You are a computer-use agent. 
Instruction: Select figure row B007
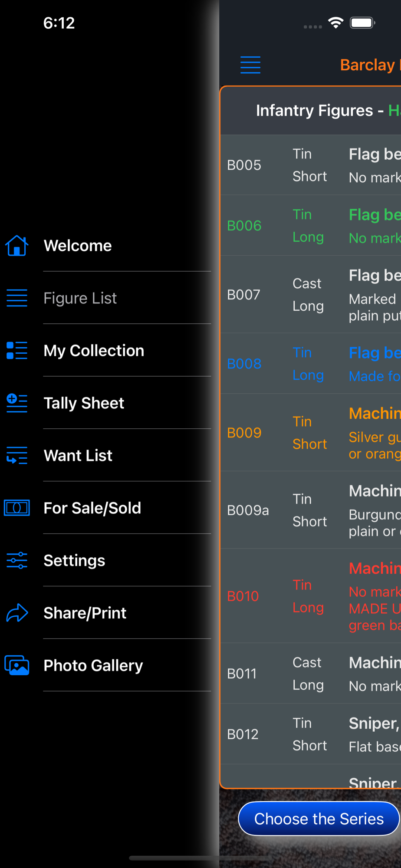[x=311, y=294]
